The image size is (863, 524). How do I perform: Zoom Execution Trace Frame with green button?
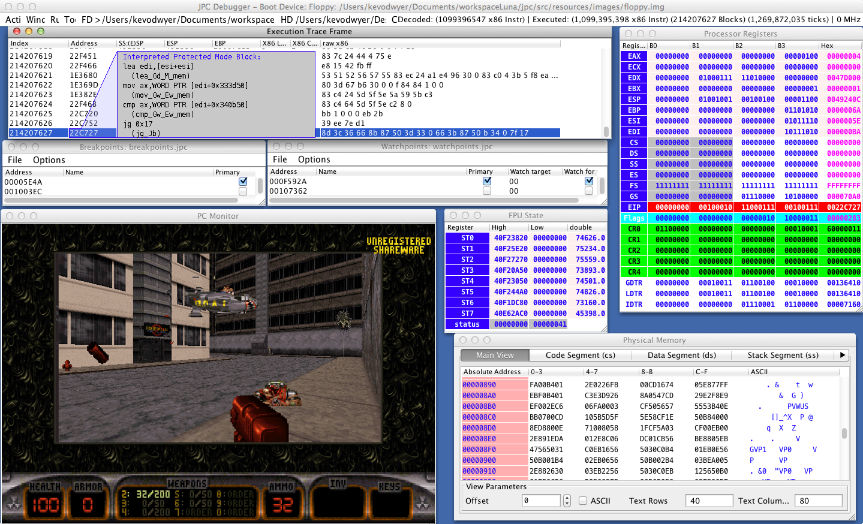(x=41, y=31)
